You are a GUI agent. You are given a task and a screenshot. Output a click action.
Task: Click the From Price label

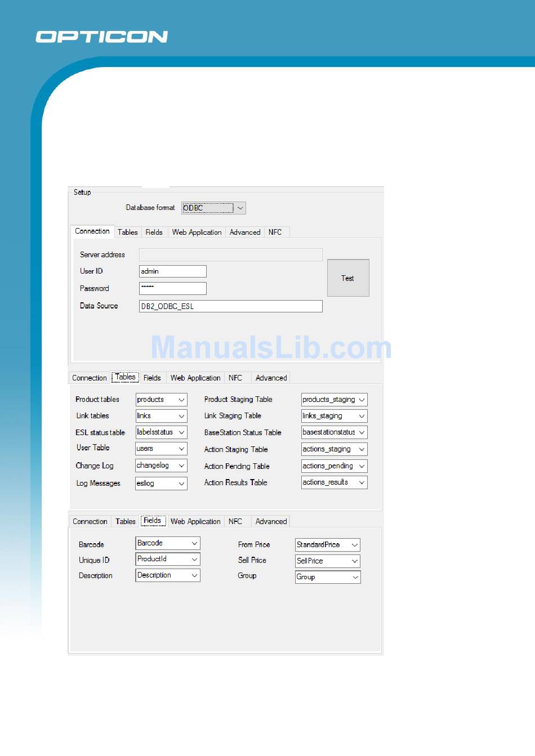click(x=254, y=544)
